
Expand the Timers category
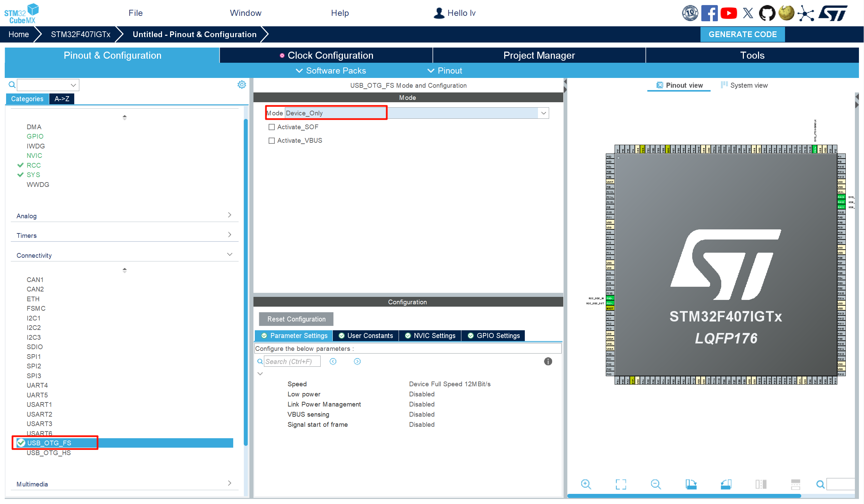click(x=230, y=235)
